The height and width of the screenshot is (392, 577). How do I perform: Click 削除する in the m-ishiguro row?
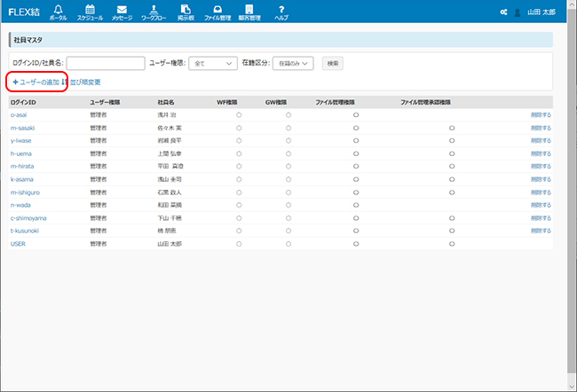coord(541,192)
